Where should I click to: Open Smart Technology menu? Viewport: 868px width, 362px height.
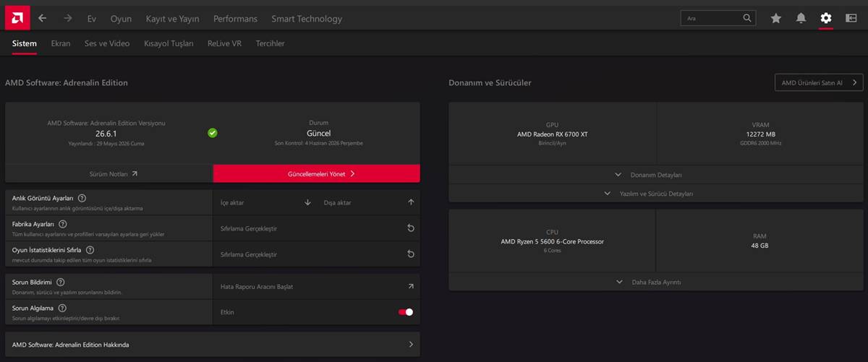click(307, 19)
